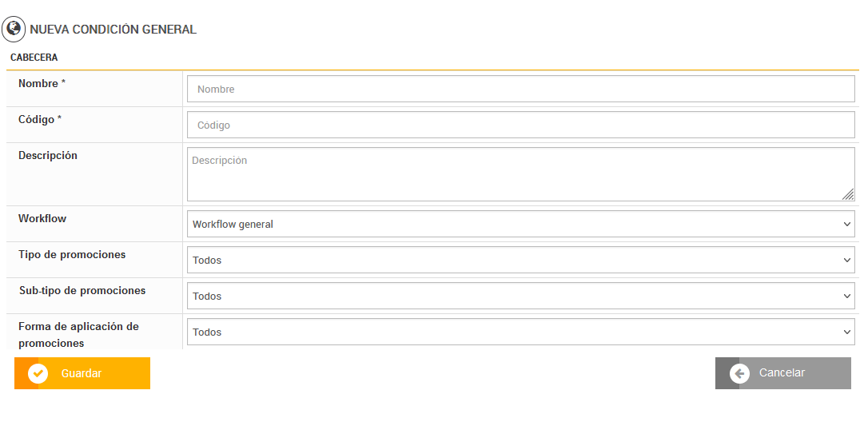Screen dimensions: 868x426
Task: Expand the Tipo de promociones dropdown
Action: (521, 260)
